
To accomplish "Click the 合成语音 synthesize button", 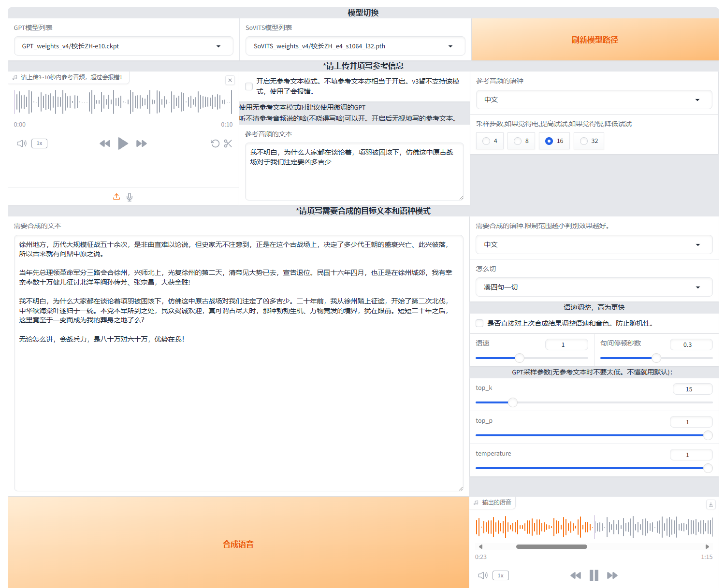I will click(x=238, y=544).
